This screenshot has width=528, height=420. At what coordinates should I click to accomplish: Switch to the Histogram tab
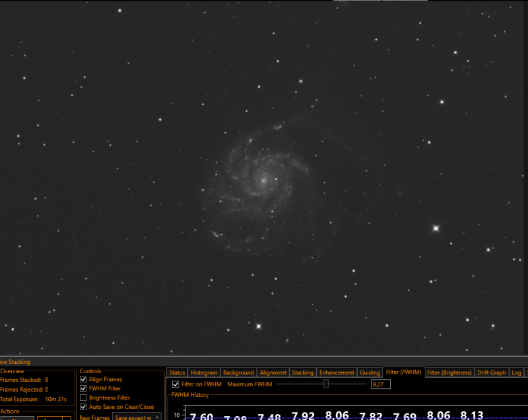coord(204,373)
